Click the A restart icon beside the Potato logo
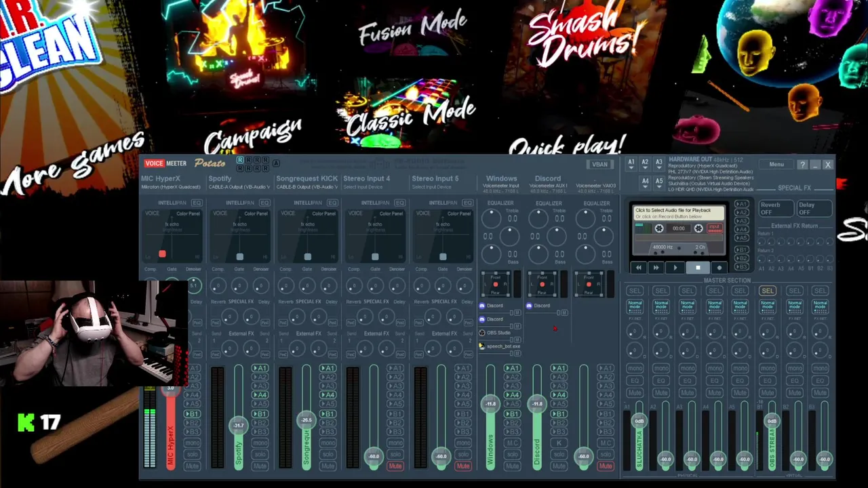The image size is (868, 488). pyautogui.click(x=275, y=163)
